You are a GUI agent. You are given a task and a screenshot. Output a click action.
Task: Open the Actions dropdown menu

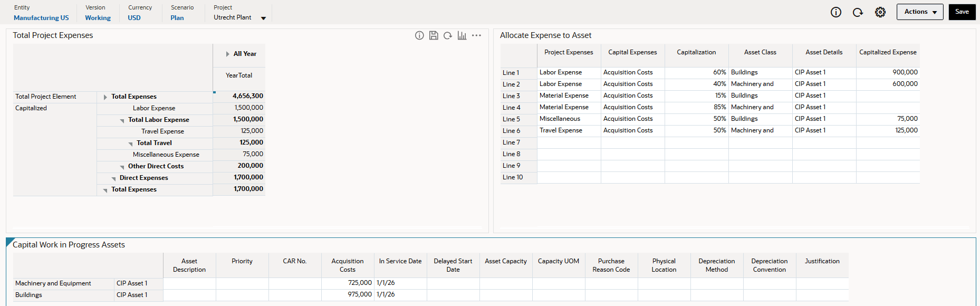[920, 12]
